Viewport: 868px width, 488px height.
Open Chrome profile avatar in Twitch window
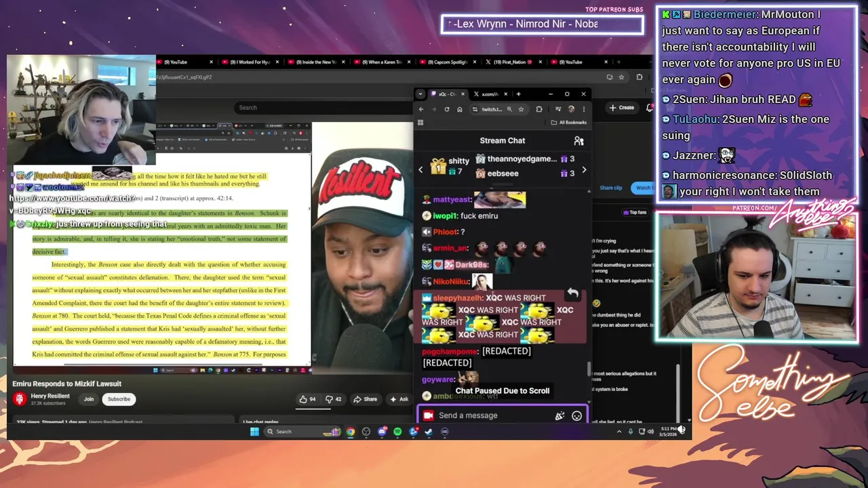pos(571,109)
